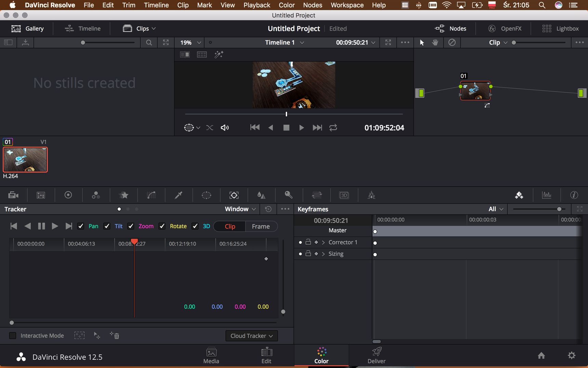Open the Timeline 1 dropdown
The width and height of the screenshot is (588, 368).
pos(284,42)
